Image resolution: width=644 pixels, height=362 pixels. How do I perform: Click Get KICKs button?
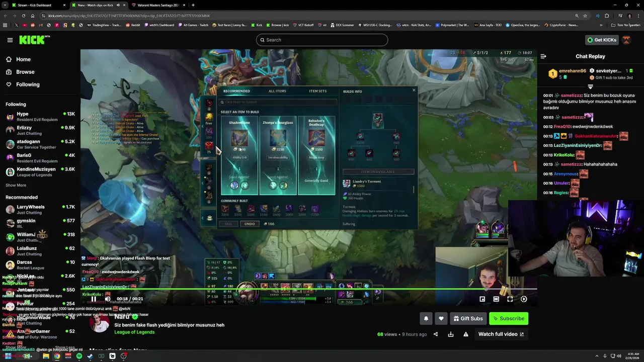pyautogui.click(x=601, y=40)
